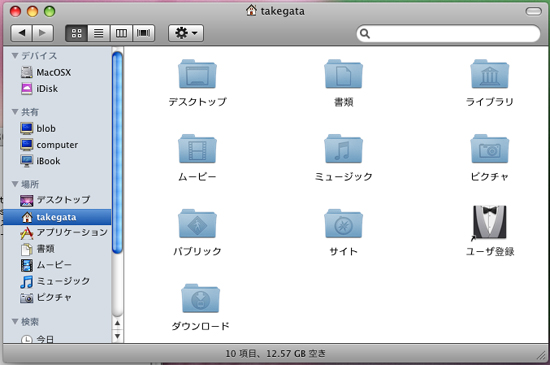
Task: Select the ムービー folder icon
Action: [x=197, y=149]
